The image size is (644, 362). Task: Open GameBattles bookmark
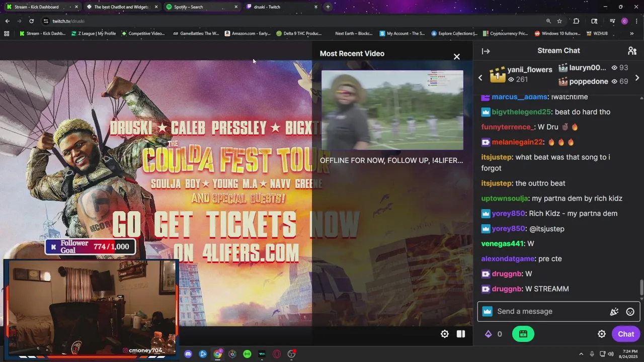196,34
